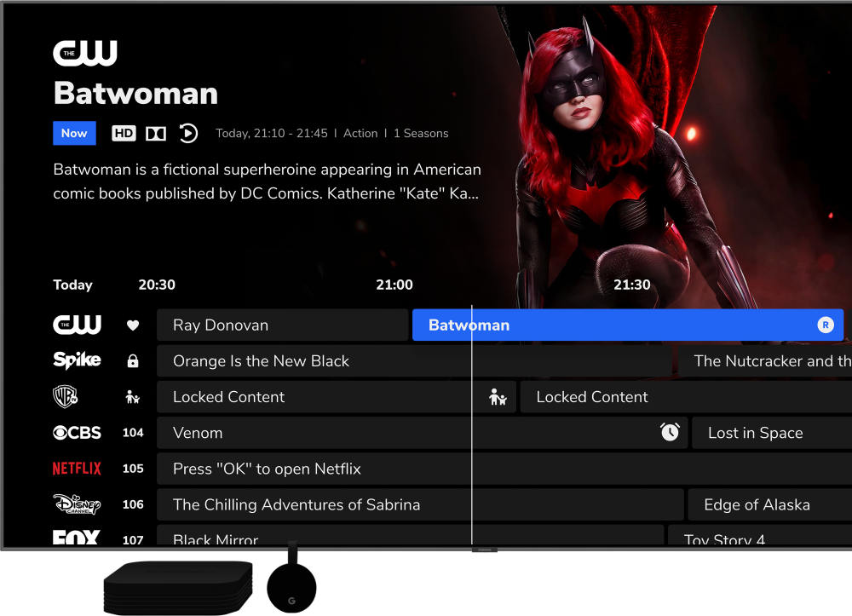Click channel number 107

coord(133,539)
